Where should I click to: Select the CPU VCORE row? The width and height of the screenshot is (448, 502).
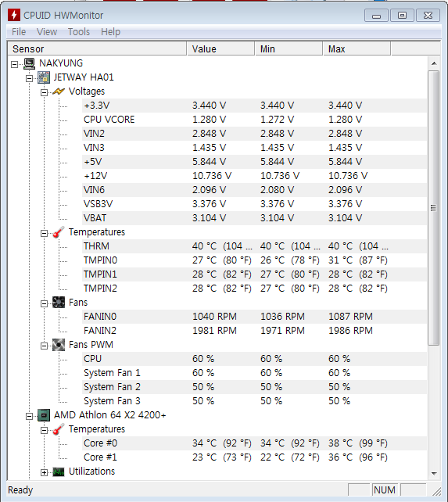tap(255, 120)
